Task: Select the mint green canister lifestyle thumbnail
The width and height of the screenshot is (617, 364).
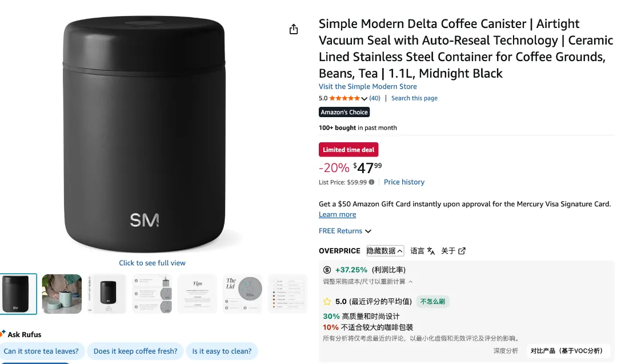Action: pos(62,294)
